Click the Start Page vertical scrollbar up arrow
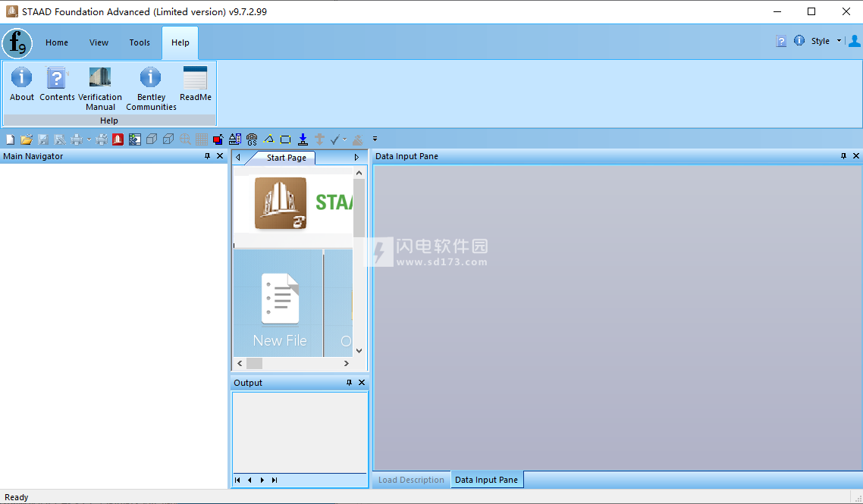The image size is (863, 504). point(359,173)
